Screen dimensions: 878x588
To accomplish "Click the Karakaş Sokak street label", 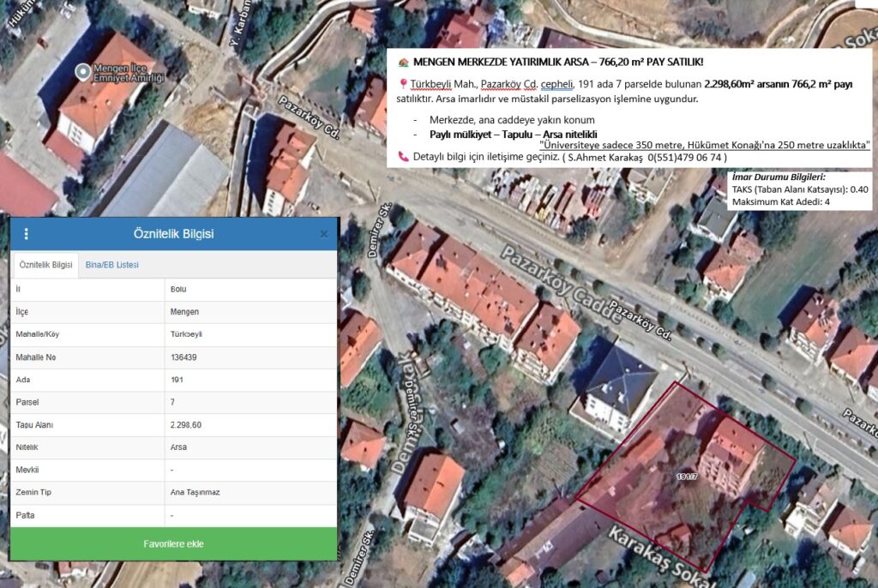I will coord(661,557).
